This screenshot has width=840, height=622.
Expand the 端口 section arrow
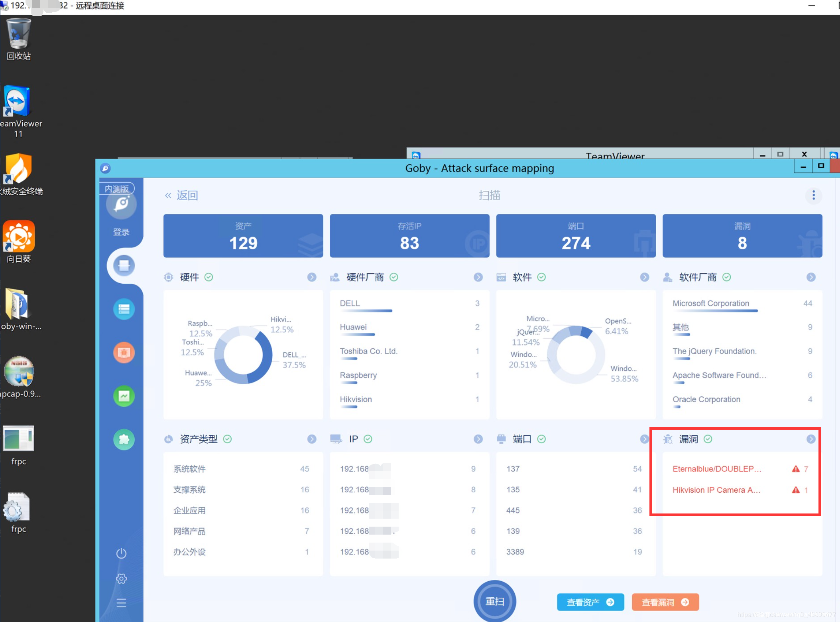(644, 439)
